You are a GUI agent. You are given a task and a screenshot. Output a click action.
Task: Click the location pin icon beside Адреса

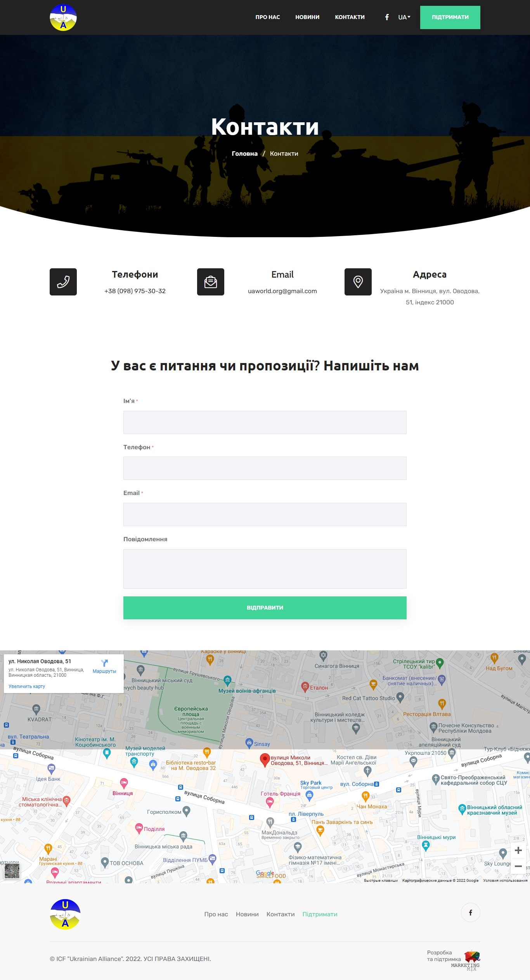(358, 282)
